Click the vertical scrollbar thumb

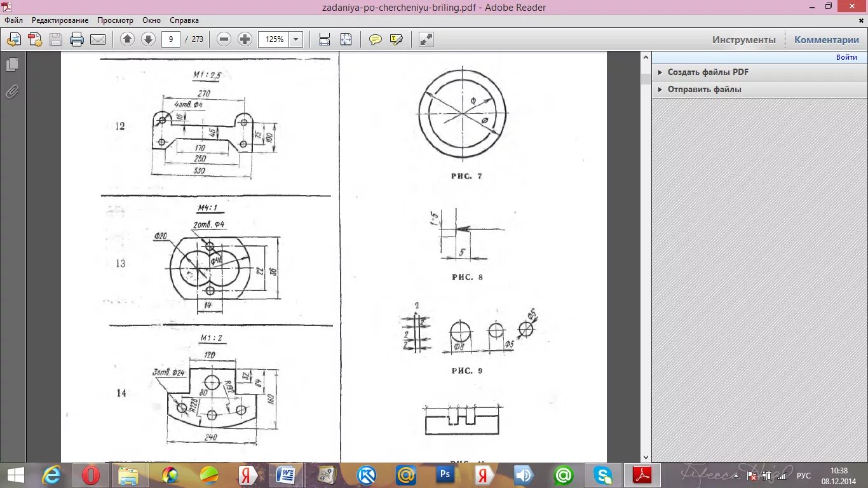click(x=646, y=79)
